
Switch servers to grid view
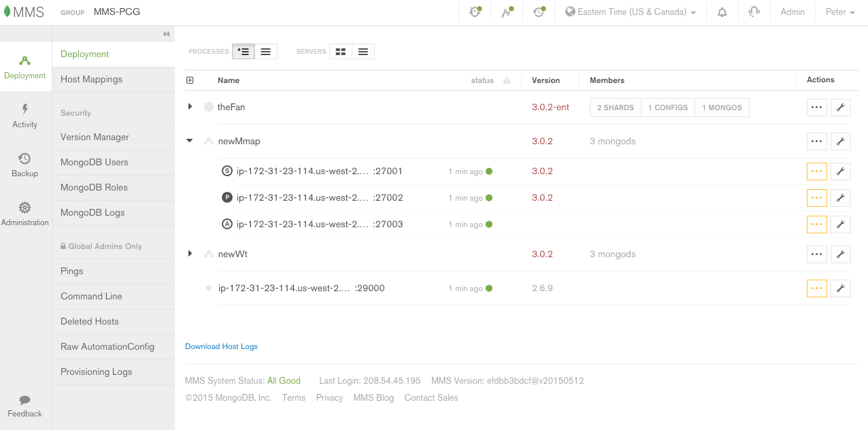point(341,52)
